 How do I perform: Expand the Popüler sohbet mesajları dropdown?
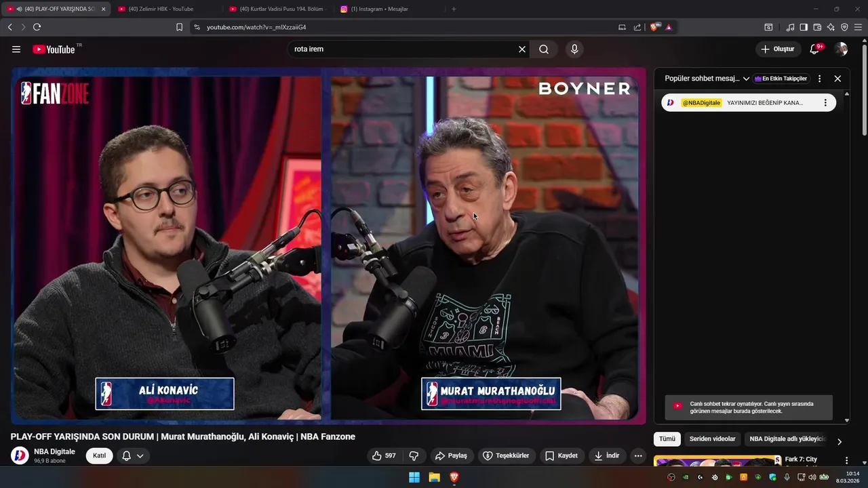coord(707,79)
